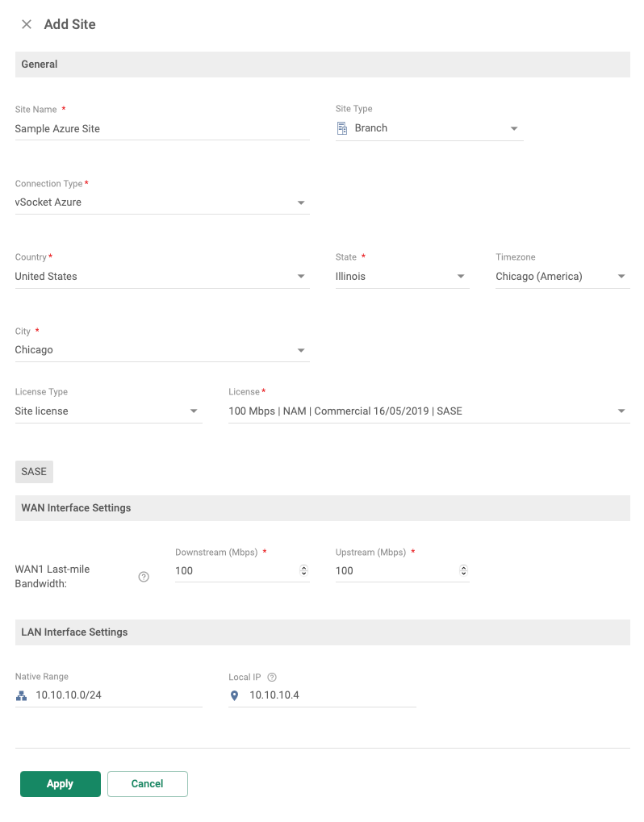The image size is (644, 822).
Task: Click the Branch building icon in Site Type
Action: click(342, 127)
